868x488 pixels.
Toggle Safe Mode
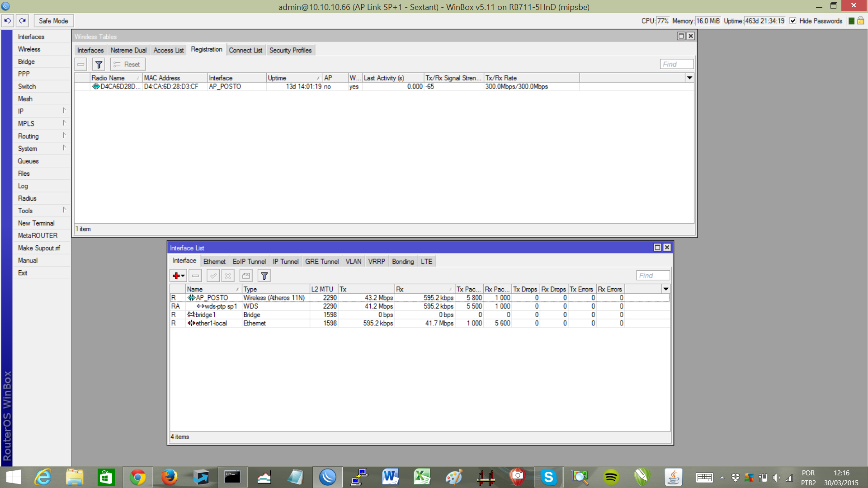tap(53, 21)
